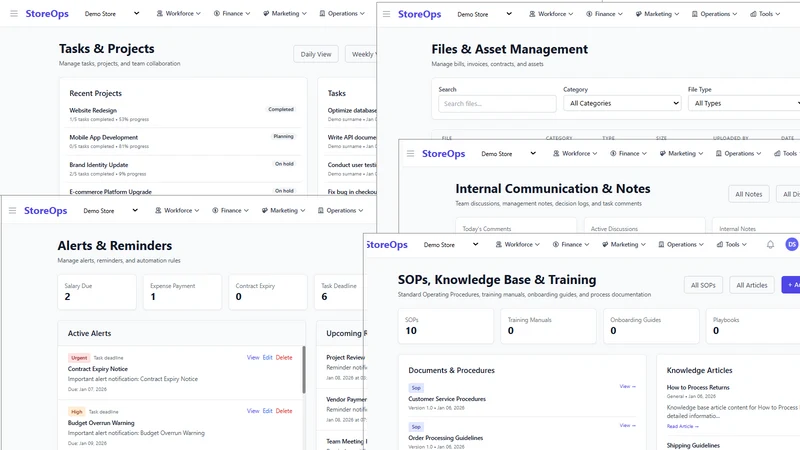
Task: Open Mobile App Development project
Action: pos(104,137)
